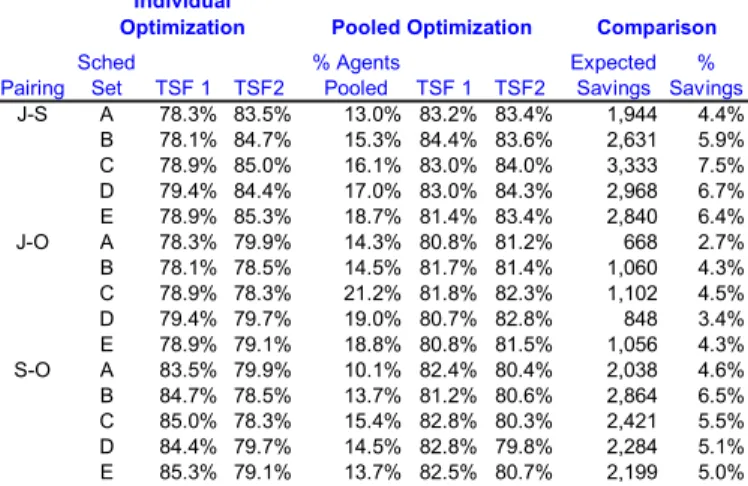This screenshot has height=486, width=748.
Task: Click the 18.7% agents pooled cell
Action: point(372,217)
